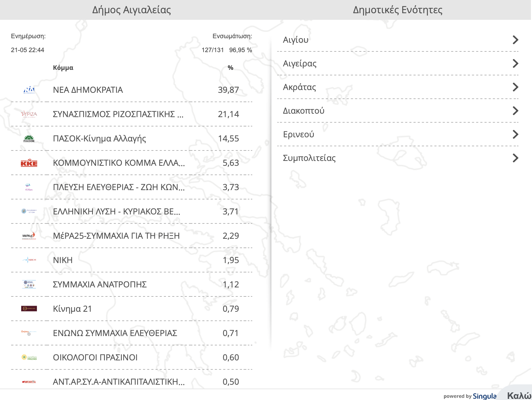
Task: Select the ΑΝΤ.ΑΡ.ΣΥ.Α party name
Action: pos(119,382)
